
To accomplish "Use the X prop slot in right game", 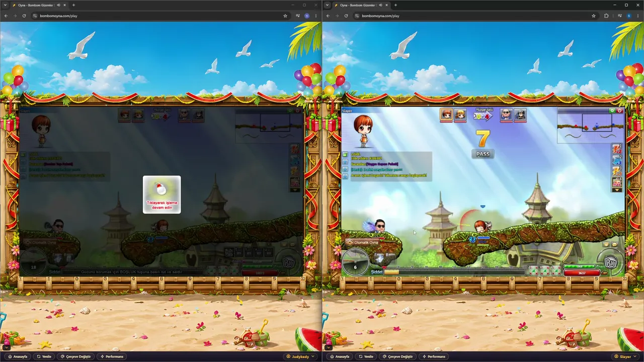I will pos(544,270).
